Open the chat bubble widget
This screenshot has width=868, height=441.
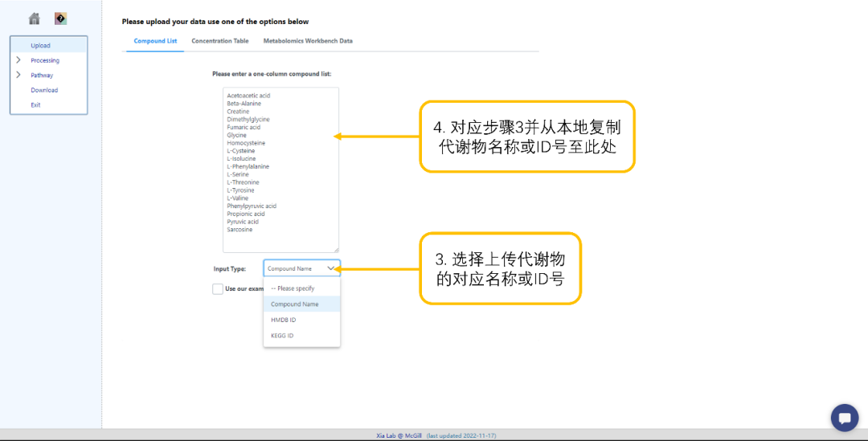(x=844, y=418)
